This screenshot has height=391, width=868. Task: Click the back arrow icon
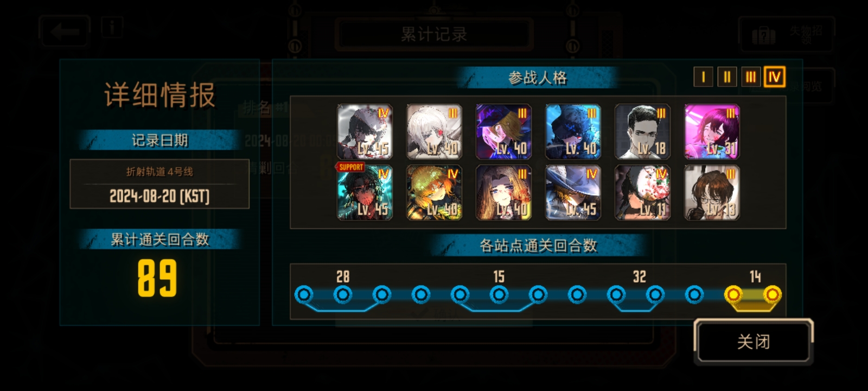coord(64,31)
